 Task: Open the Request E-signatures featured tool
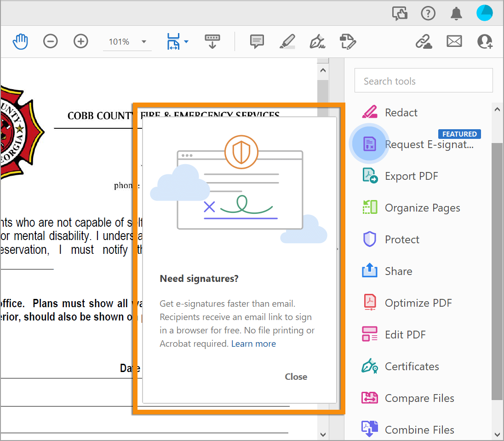[430, 144]
